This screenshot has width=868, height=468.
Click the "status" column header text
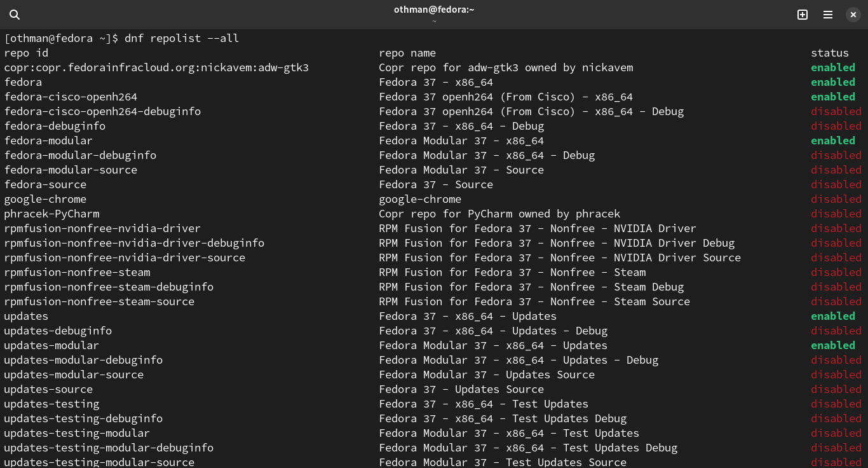click(x=830, y=53)
